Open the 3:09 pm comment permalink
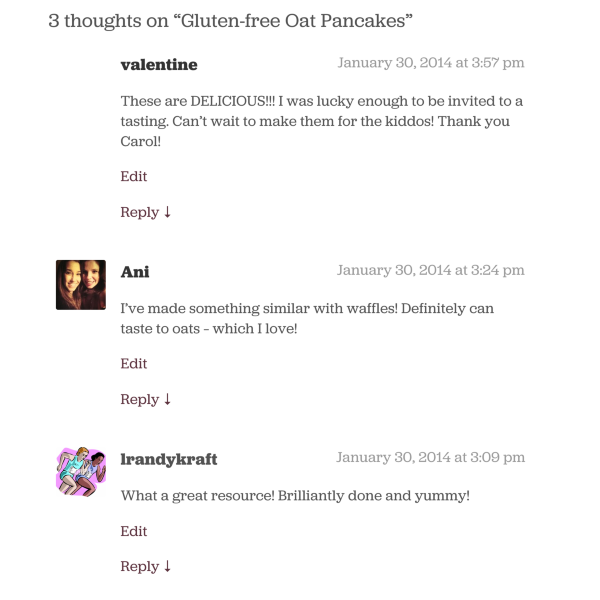600x600 pixels. [x=431, y=457]
